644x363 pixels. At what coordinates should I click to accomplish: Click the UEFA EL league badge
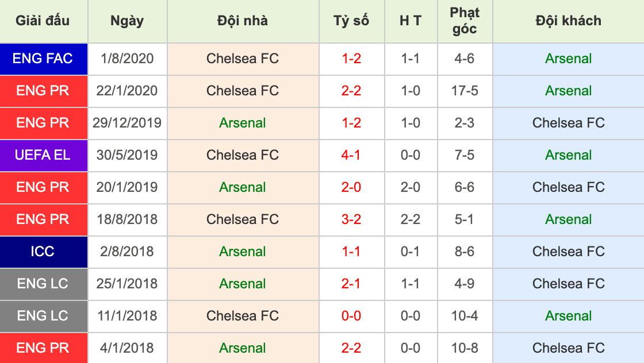43,155
